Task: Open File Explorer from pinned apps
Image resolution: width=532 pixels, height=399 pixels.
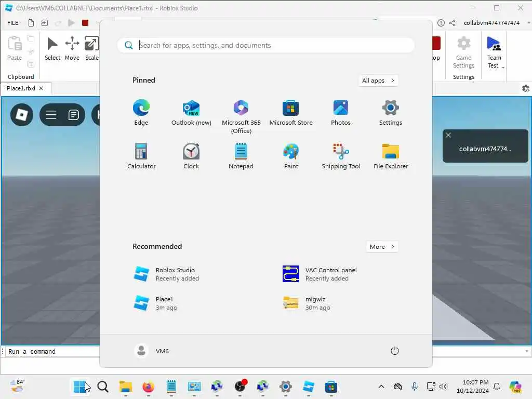Action: (x=391, y=156)
